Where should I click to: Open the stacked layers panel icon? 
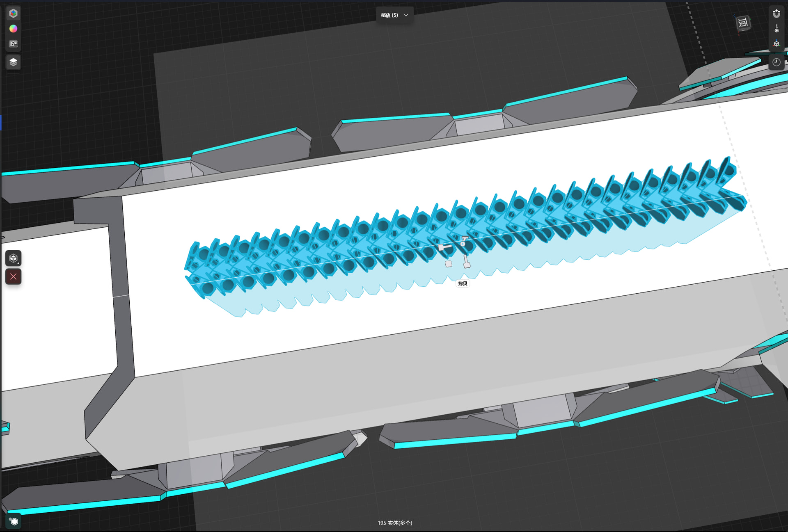click(x=13, y=62)
